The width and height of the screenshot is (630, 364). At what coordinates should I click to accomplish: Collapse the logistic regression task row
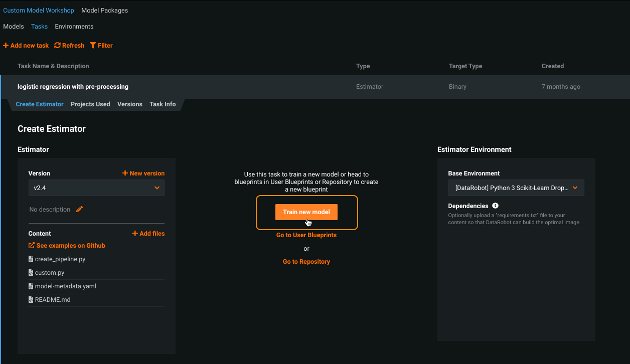click(73, 87)
